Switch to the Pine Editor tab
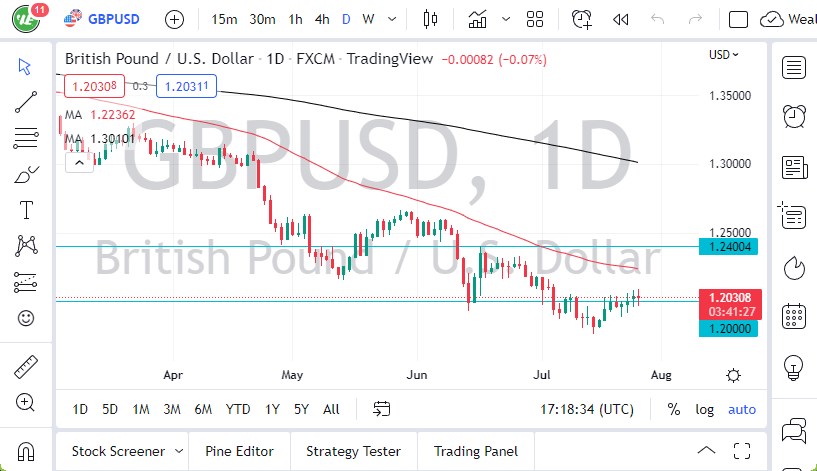Viewport: 817px width, 471px height. coord(239,451)
